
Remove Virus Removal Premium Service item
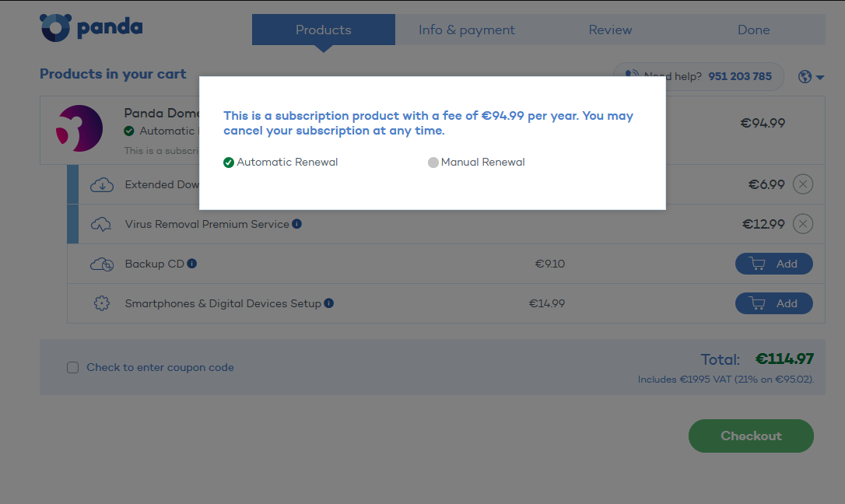click(x=802, y=224)
